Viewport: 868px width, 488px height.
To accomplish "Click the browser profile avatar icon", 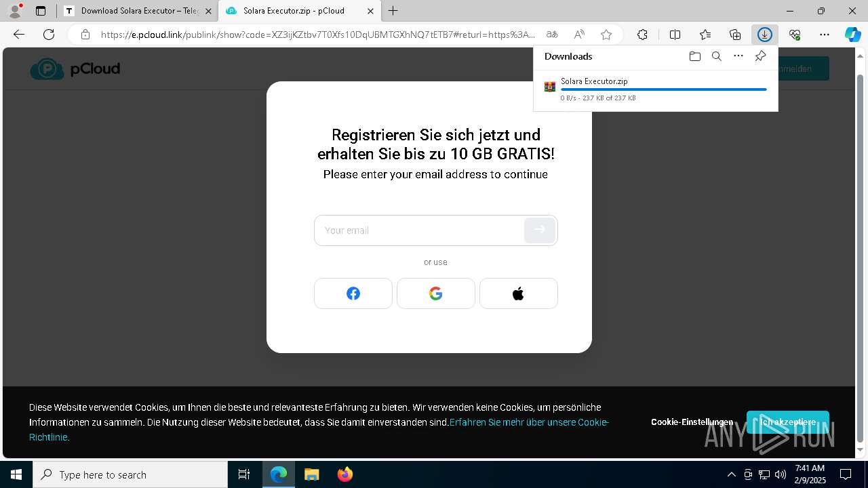I will [x=14, y=11].
